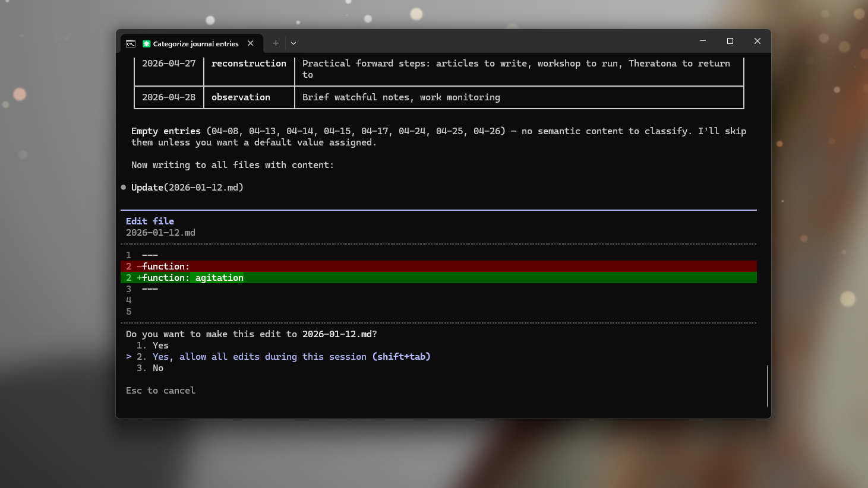Click the Edit file heading
Viewport: 868px width, 488px height.
[150, 221]
